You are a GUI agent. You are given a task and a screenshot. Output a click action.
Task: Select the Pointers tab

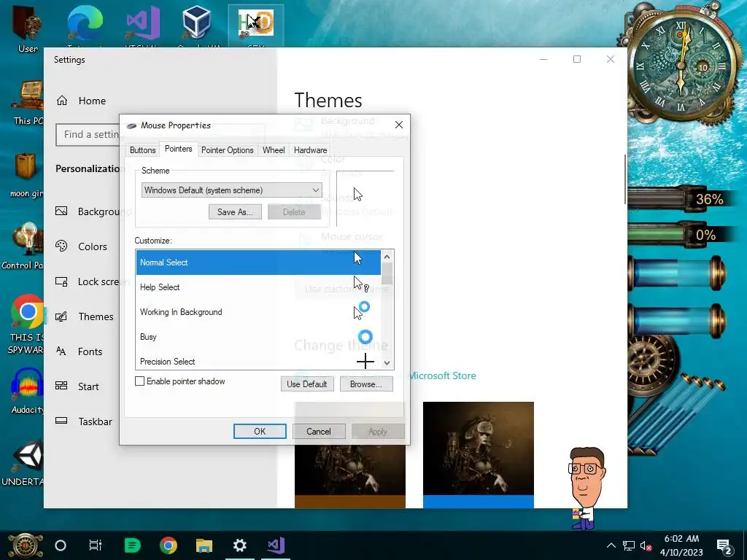point(178,149)
